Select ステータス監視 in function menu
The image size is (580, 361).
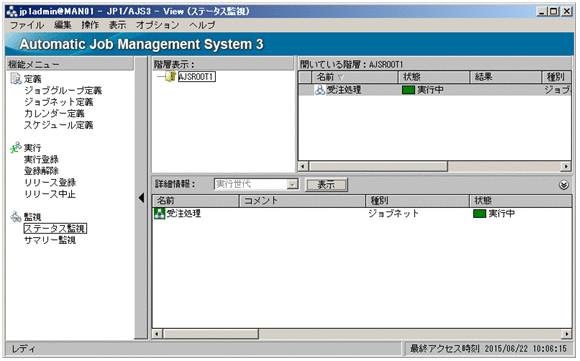tap(55, 228)
